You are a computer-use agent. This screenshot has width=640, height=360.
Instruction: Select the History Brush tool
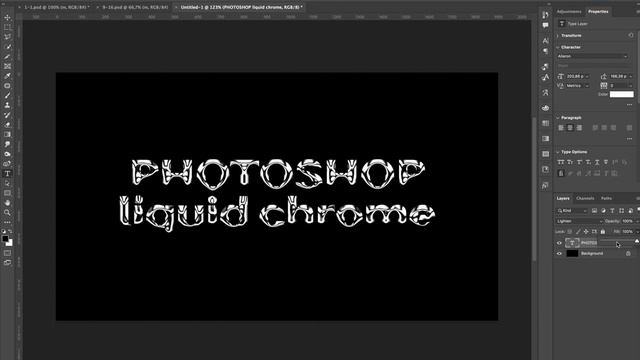click(x=7, y=115)
